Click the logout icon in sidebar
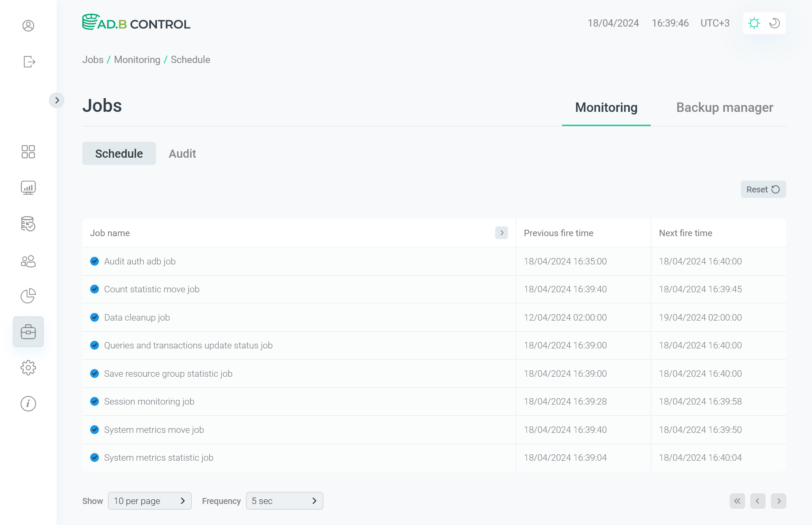Screen dimensions: 812x525 (28, 62)
